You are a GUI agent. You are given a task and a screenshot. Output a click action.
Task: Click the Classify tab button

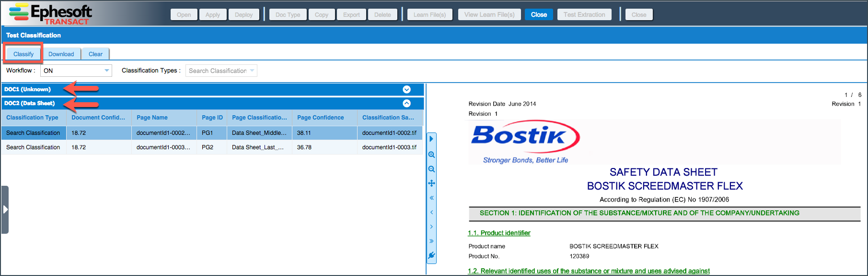coord(23,54)
